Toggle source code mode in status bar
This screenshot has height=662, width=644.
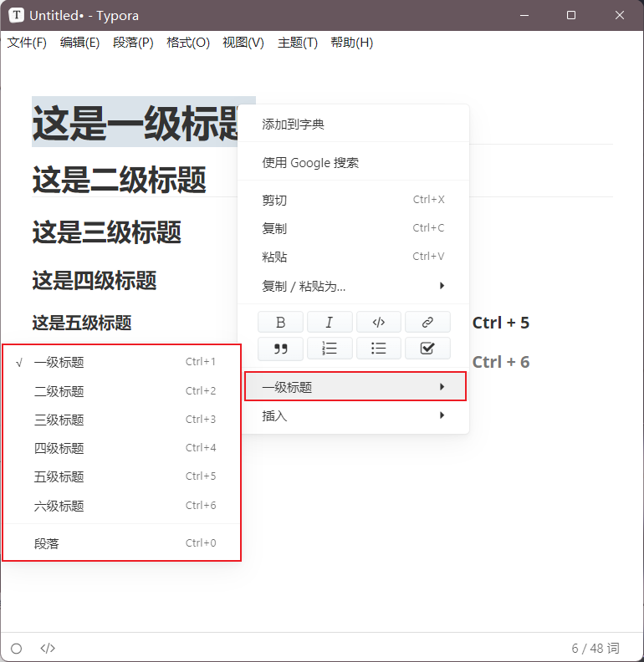click(48, 648)
